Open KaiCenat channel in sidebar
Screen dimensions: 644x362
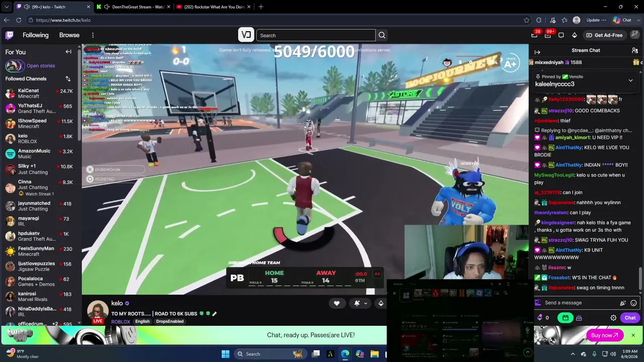40,94
